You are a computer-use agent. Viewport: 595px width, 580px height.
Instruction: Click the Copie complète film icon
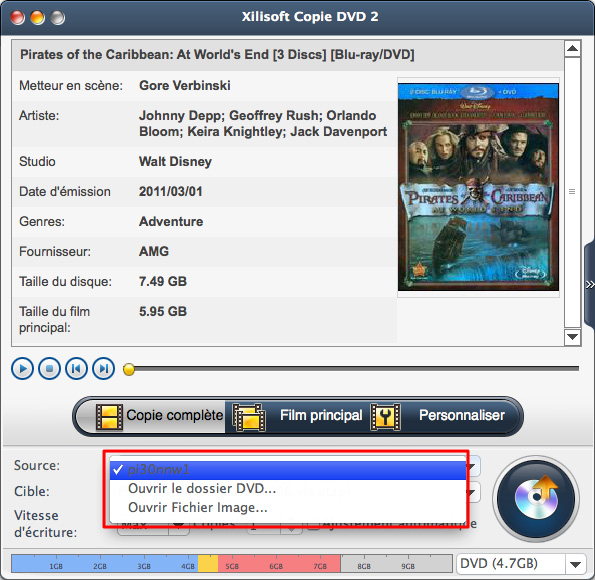tap(109, 416)
